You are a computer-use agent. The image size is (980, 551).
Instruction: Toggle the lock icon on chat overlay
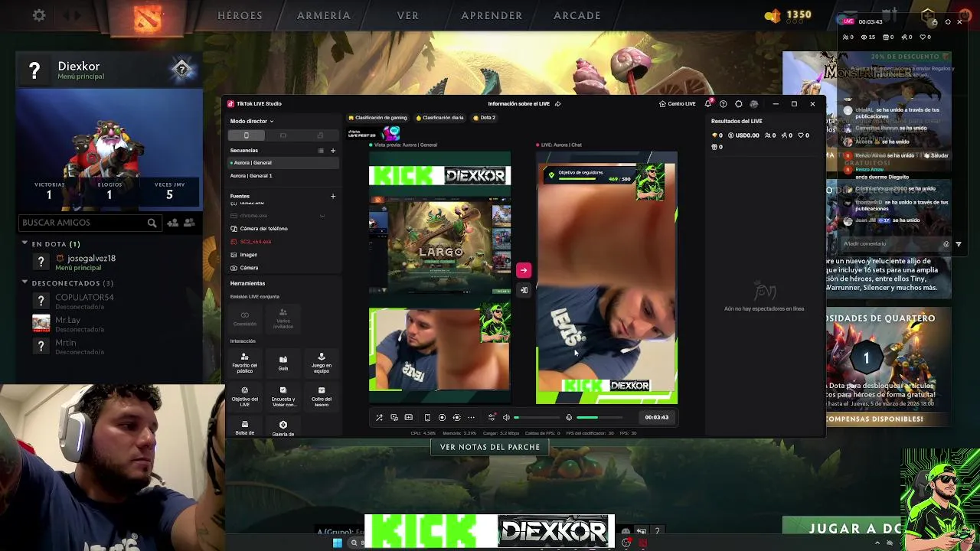(x=934, y=22)
